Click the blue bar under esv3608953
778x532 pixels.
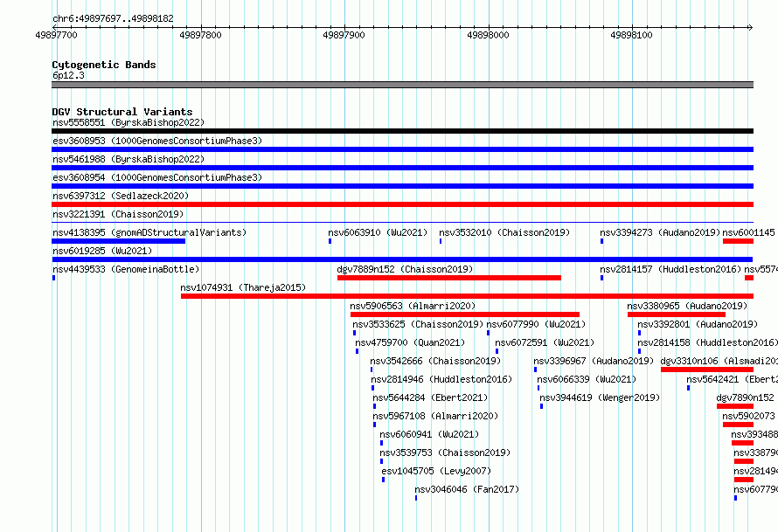(402, 149)
